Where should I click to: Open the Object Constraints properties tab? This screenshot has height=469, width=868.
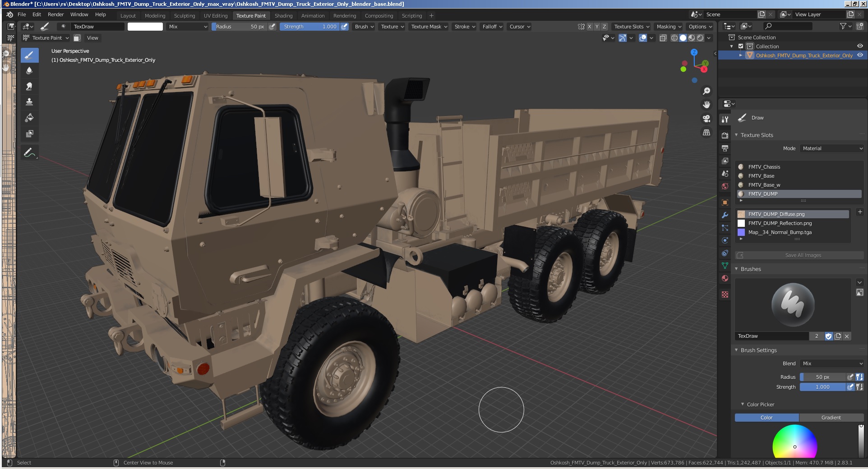click(x=725, y=253)
